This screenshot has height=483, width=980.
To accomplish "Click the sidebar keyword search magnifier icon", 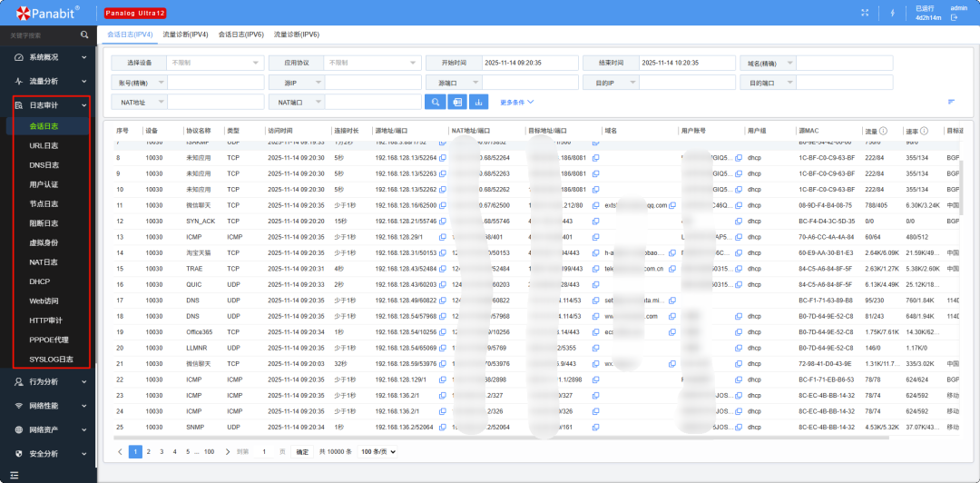I will pyautogui.click(x=84, y=34).
